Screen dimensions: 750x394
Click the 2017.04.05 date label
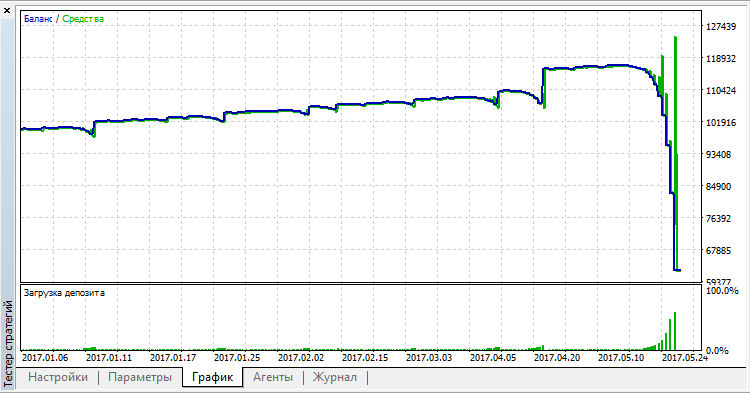point(493,358)
